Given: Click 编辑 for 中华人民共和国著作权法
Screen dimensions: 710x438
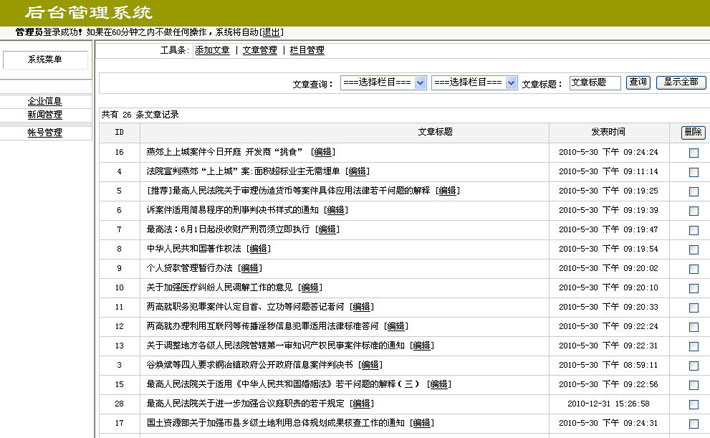Looking at the screenshot, I should point(259,249).
